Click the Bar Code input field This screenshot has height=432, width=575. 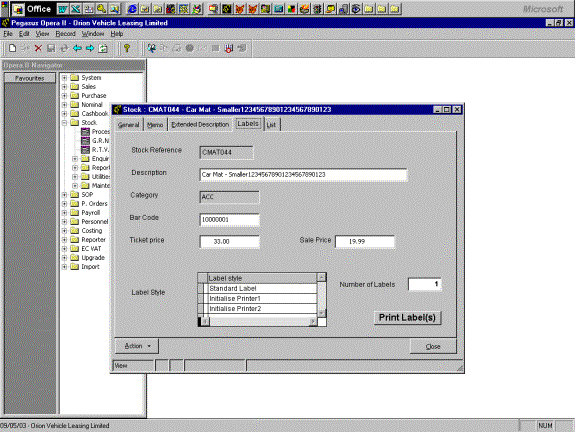click(230, 220)
